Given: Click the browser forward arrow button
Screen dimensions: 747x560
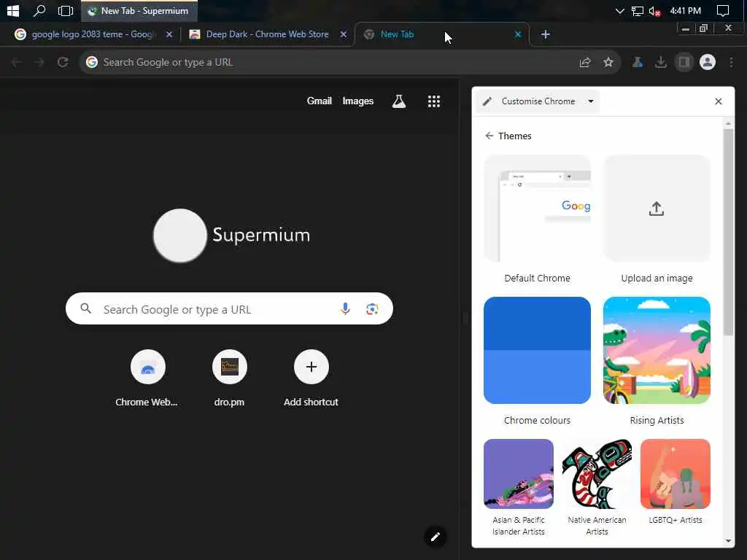Looking at the screenshot, I should pyautogui.click(x=39, y=63).
